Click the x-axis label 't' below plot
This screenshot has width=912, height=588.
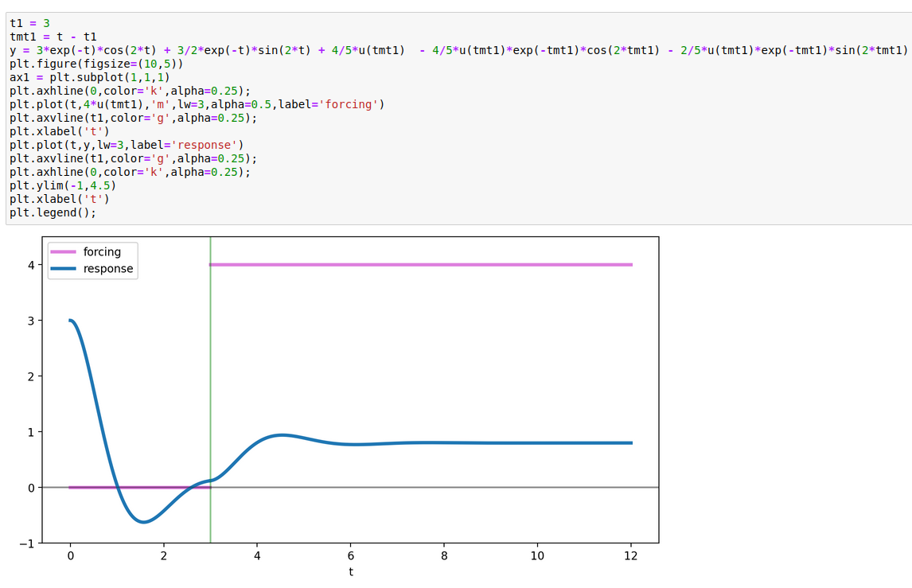click(x=351, y=572)
